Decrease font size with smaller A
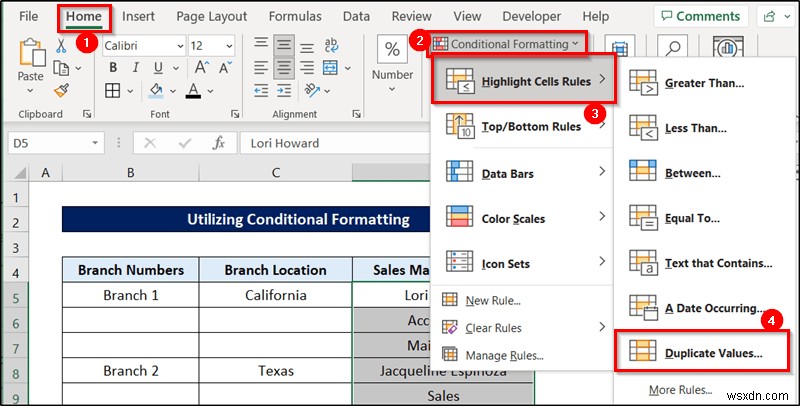The width and height of the screenshot is (800, 406). pos(226,67)
